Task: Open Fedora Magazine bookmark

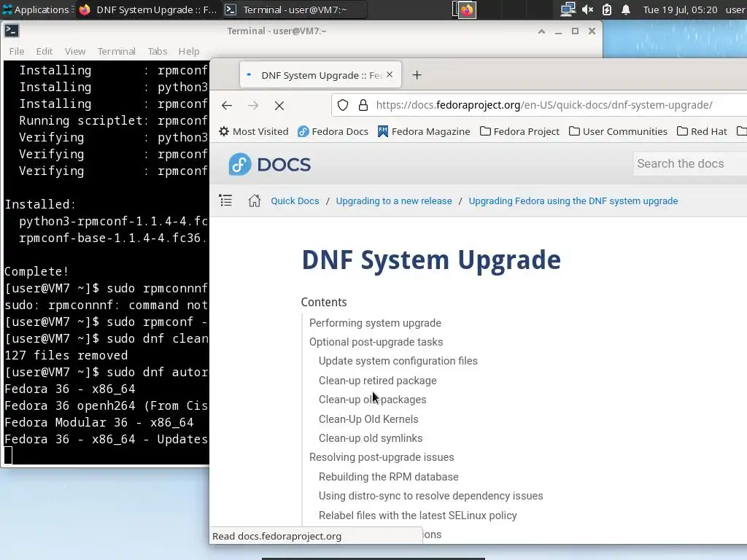Action: (x=424, y=131)
